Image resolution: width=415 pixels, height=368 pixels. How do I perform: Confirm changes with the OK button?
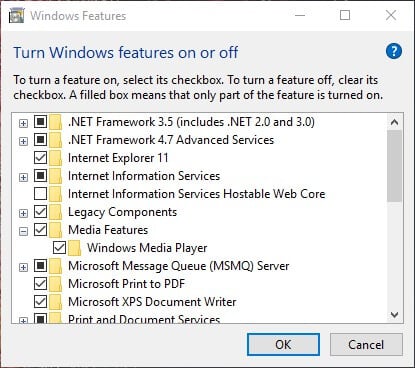pos(283,344)
